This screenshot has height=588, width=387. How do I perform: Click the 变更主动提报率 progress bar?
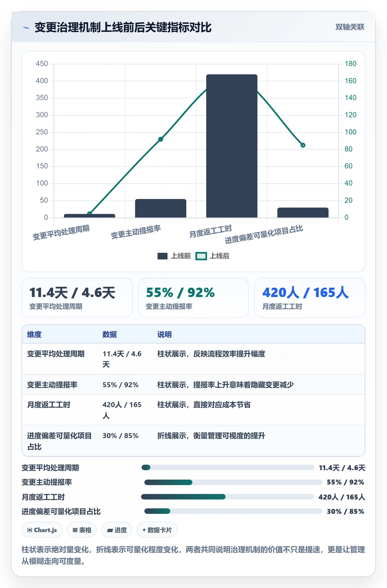(233, 482)
